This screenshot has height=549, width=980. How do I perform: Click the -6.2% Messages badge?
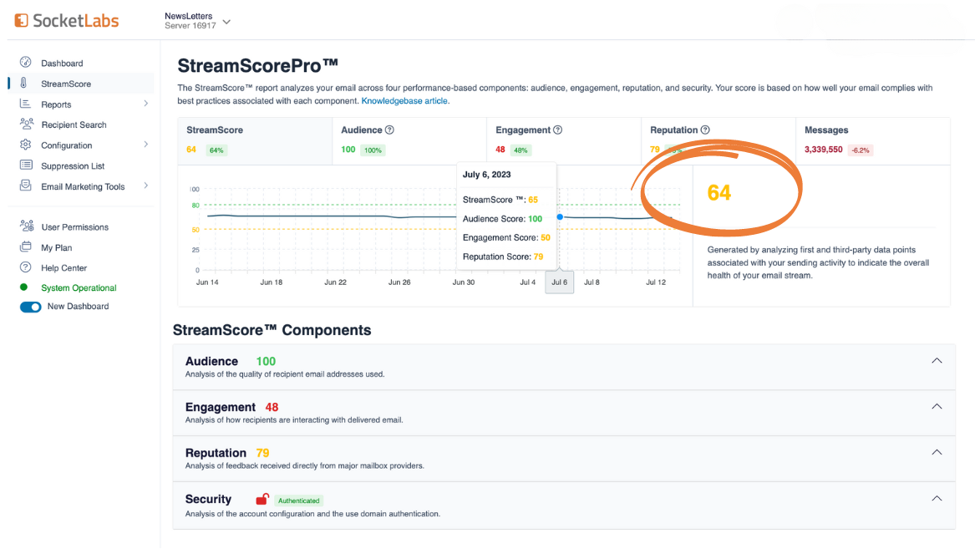point(861,150)
